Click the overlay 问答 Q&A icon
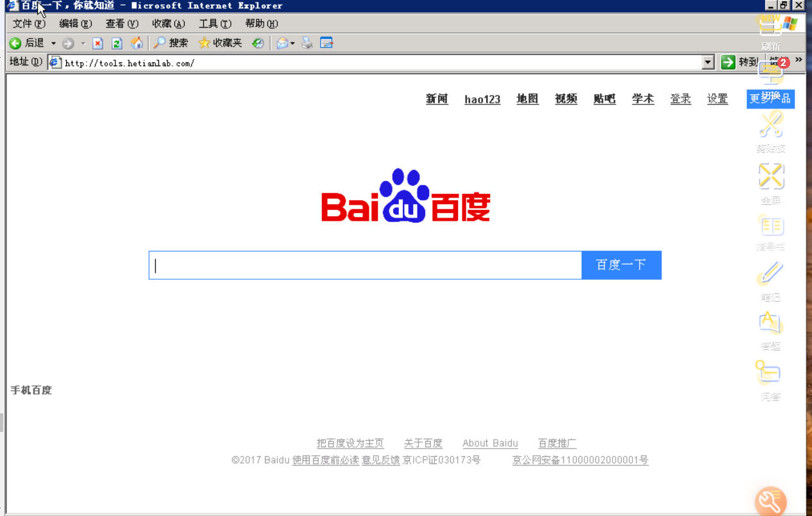 tap(768, 372)
